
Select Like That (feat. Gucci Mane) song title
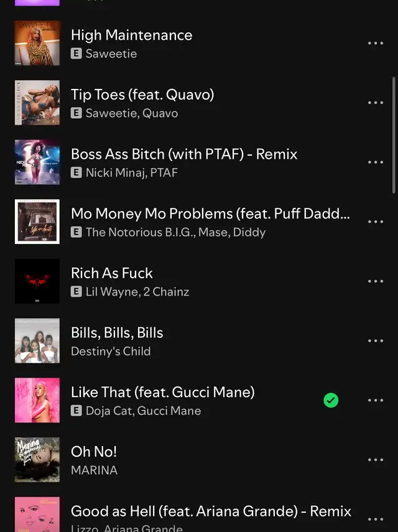pos(163,392)
